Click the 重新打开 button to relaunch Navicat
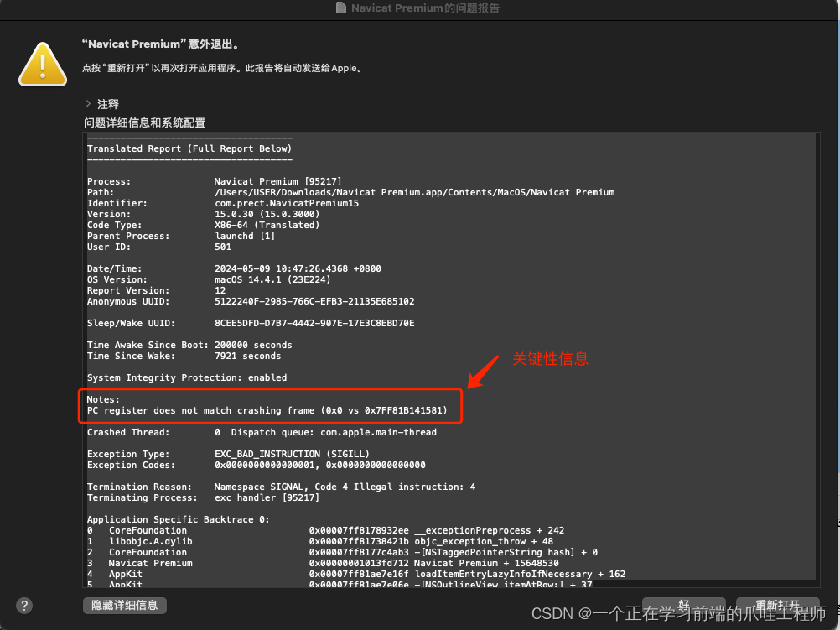840x630 pixels. pos(776,605)
